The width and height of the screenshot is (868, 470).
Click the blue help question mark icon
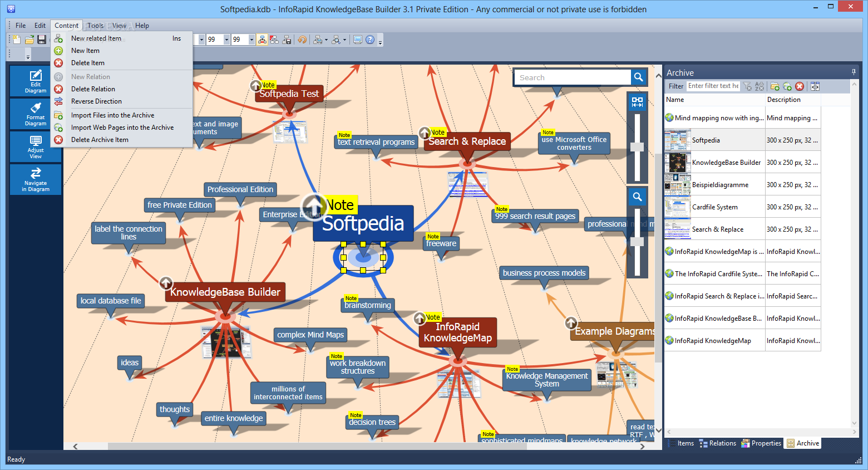[x=370, y=40]
